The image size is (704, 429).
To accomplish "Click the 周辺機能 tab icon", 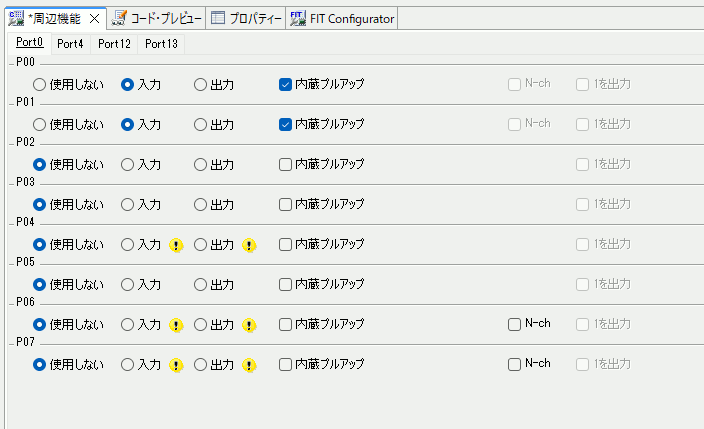I will [x=16, y=18].
